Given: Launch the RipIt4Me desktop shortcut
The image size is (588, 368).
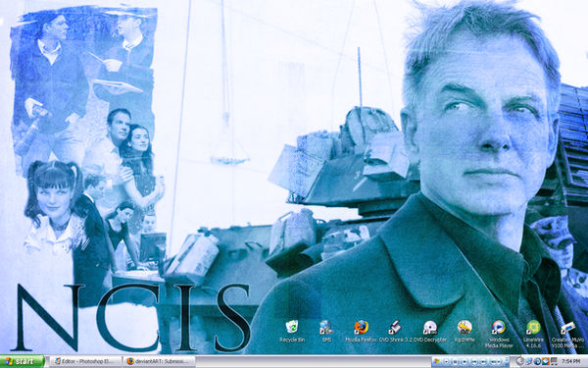Looking at the screenshot, I should click(465, 331).
